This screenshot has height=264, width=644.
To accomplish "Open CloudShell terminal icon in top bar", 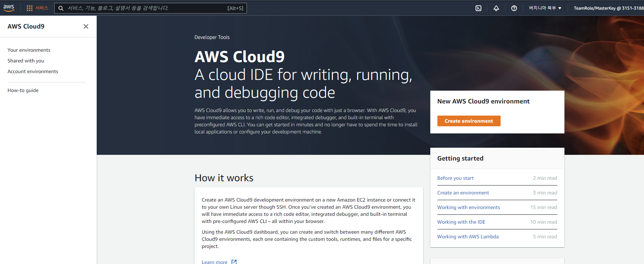I will click(x=478, y=8).
